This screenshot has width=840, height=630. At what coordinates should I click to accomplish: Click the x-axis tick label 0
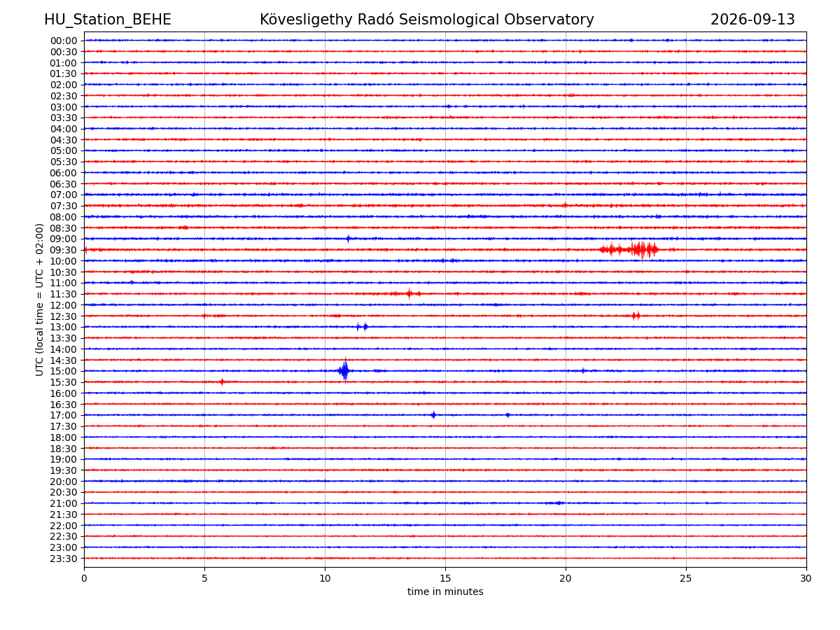coord(84,579)
